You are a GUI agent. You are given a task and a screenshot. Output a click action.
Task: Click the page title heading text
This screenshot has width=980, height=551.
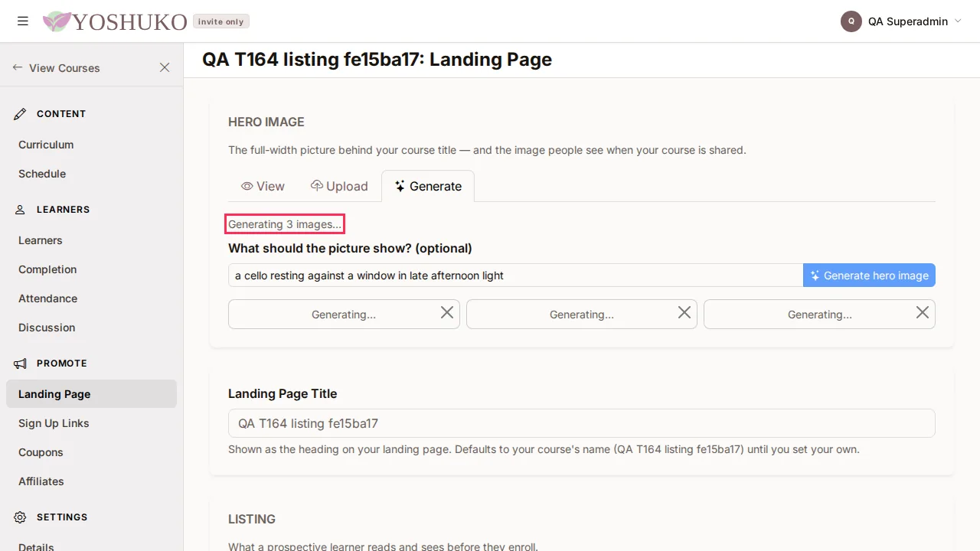click(x=377, y=60)
